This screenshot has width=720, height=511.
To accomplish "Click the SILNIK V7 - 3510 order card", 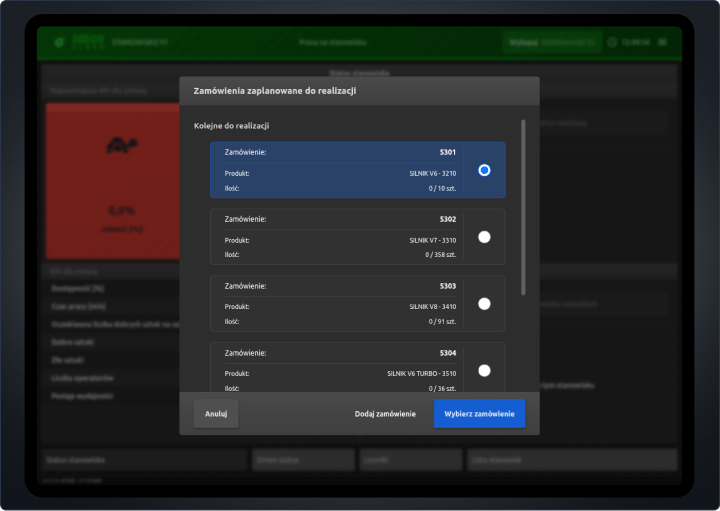I will 340,237.
